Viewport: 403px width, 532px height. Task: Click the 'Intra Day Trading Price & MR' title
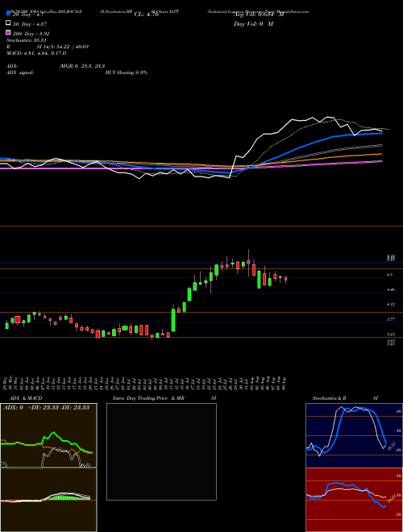coord(149,398)
